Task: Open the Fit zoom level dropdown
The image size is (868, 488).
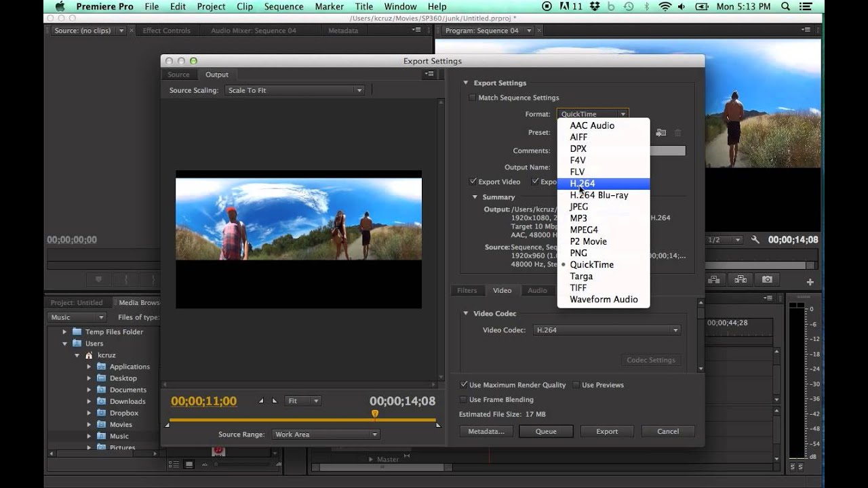Action: click(303, 401)
